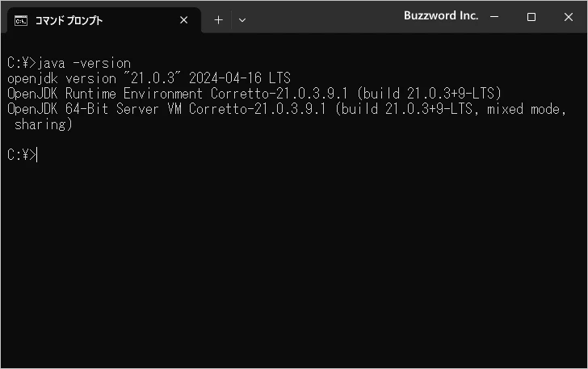Click at the active C:¥> prompt cursor

(37, 154)
